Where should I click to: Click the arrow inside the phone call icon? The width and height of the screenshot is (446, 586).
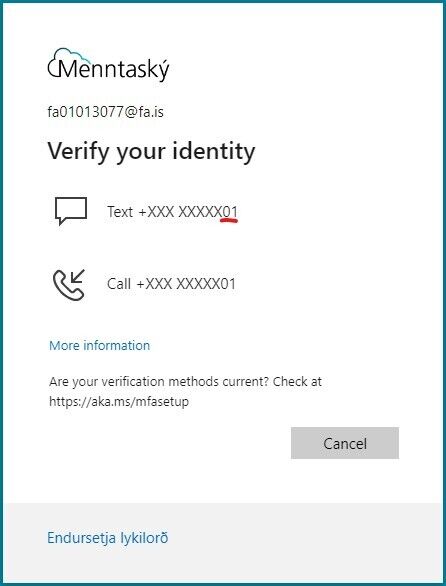pos(78,277)
